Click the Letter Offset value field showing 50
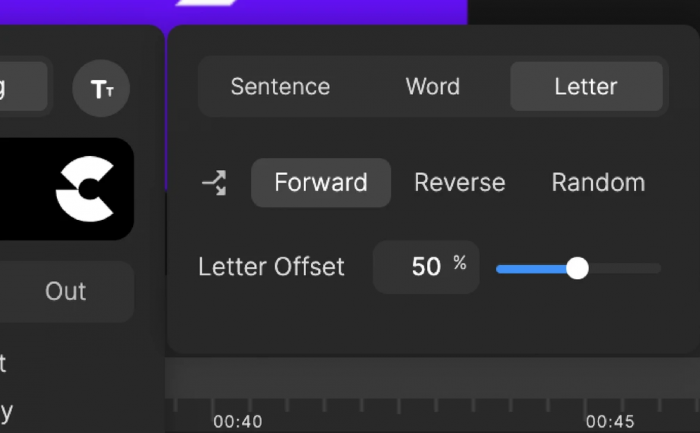Viewport: 700px width, 433px height. point(426,267)
